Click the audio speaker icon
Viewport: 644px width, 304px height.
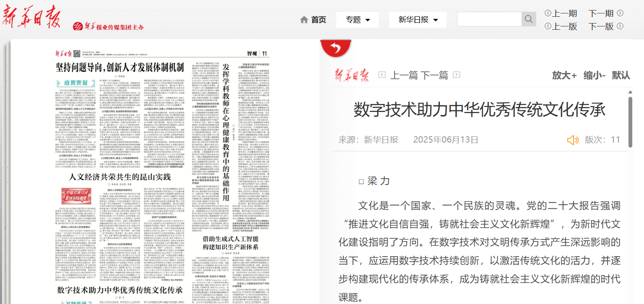coord(573,140)
